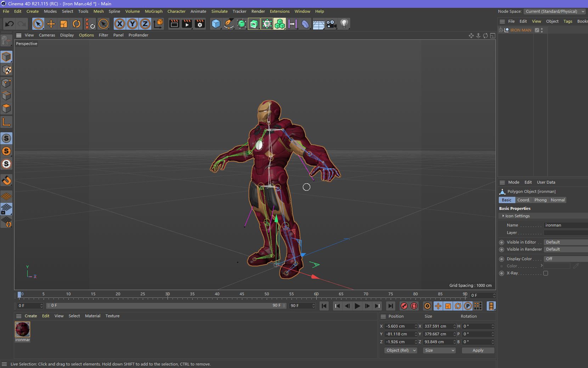Image resolution: width=588 pixels, height=368 pixels.
Task: Switch to Texture mode icon
Action: point(6,70)
